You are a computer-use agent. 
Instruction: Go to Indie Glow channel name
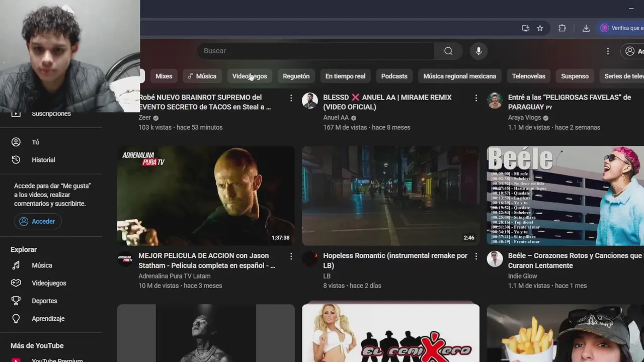click(523, 276)
